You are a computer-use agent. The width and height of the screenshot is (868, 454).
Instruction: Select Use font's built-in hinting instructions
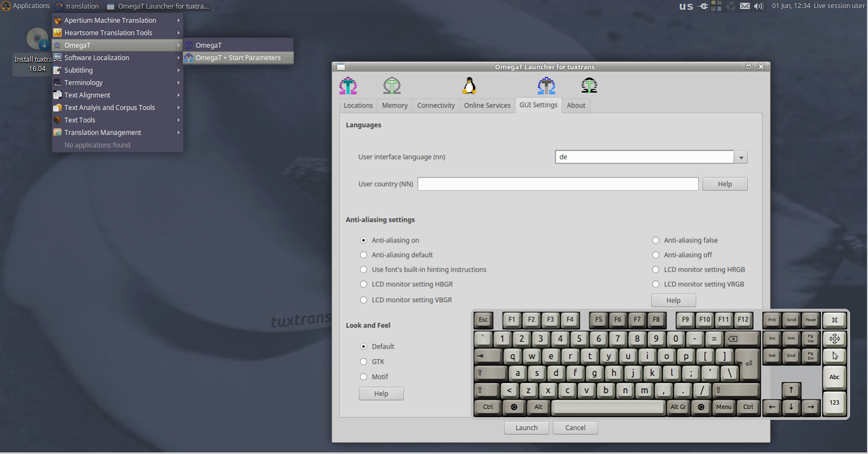pyautogui.click(x=363, y=270)
